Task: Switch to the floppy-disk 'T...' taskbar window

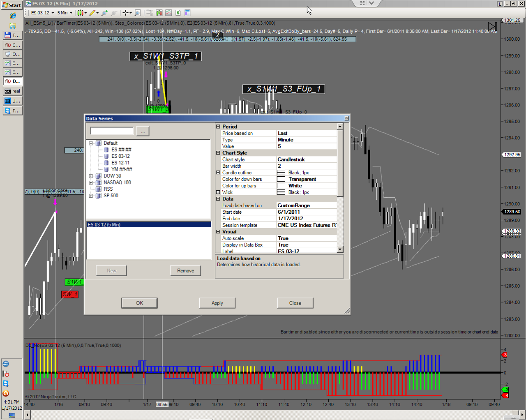Action: 12,35
